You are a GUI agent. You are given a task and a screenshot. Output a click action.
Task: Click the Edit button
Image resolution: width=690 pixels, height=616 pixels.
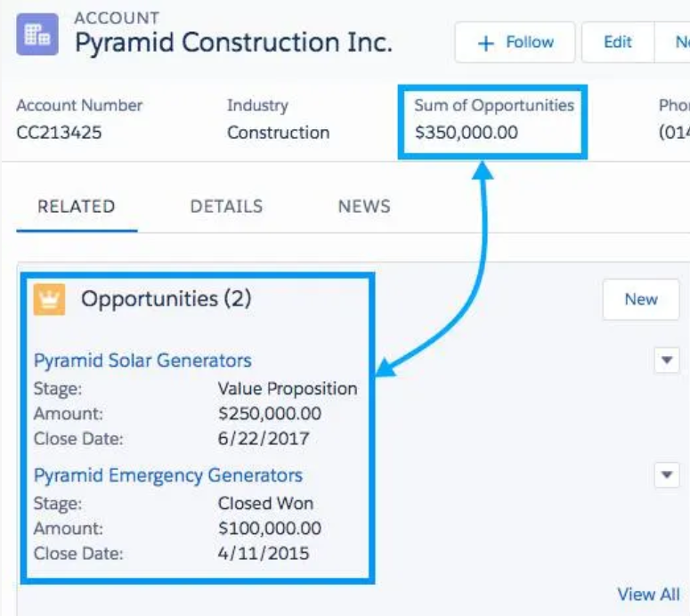click(618, 42)
